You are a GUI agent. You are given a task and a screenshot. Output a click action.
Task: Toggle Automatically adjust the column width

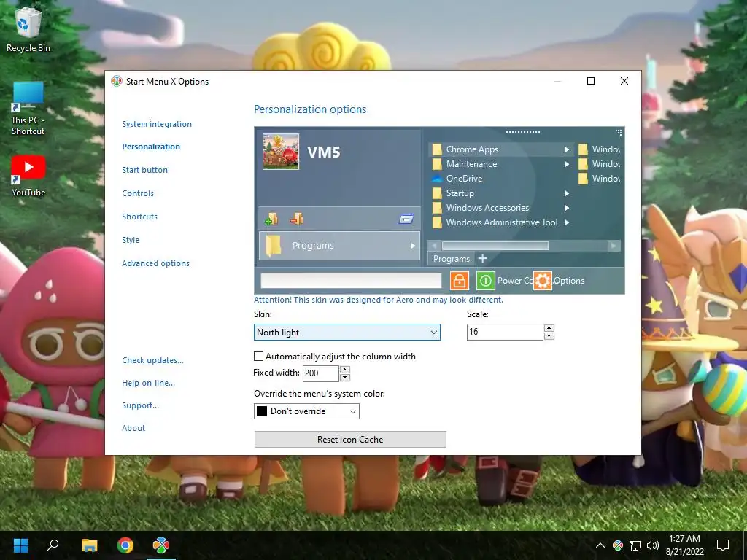(259, 356)
